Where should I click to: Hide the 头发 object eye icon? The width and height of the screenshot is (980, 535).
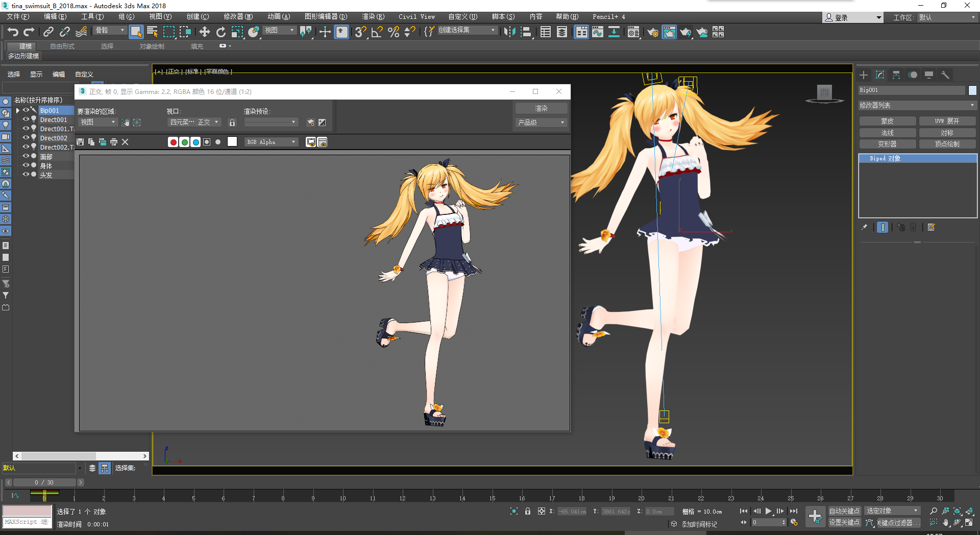click(26, 175)
